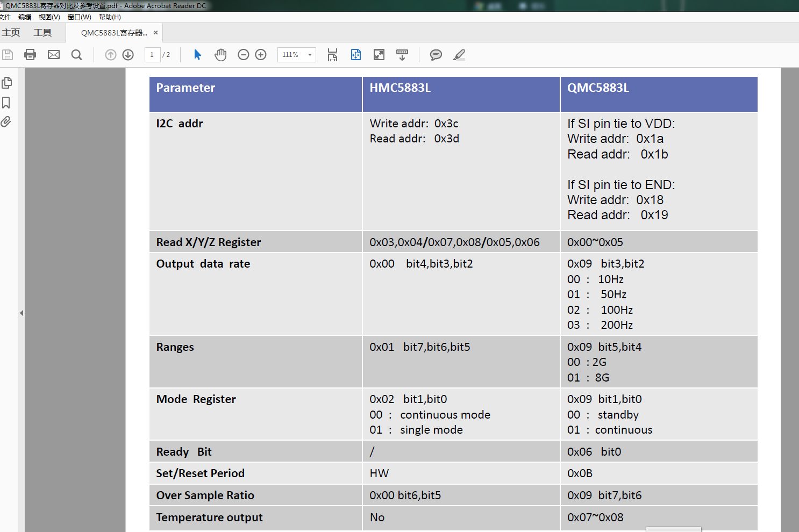Open the 视图(V) menu
The image size is (799, 532).
point(49,17)
